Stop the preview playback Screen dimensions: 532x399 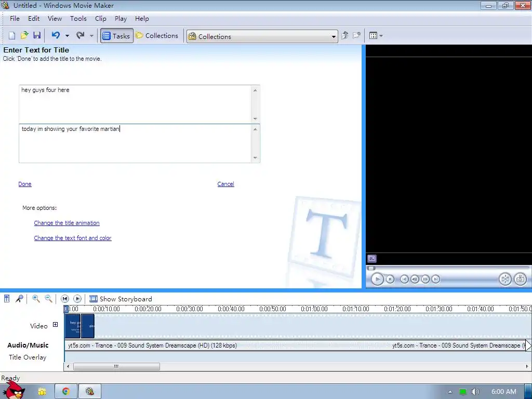[390, 279]
